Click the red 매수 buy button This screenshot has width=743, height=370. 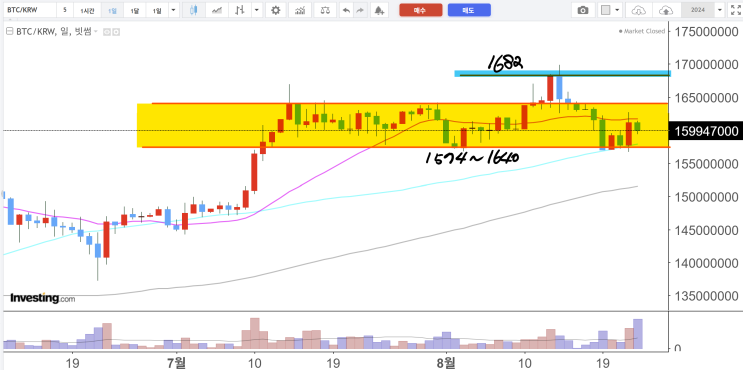420,10
